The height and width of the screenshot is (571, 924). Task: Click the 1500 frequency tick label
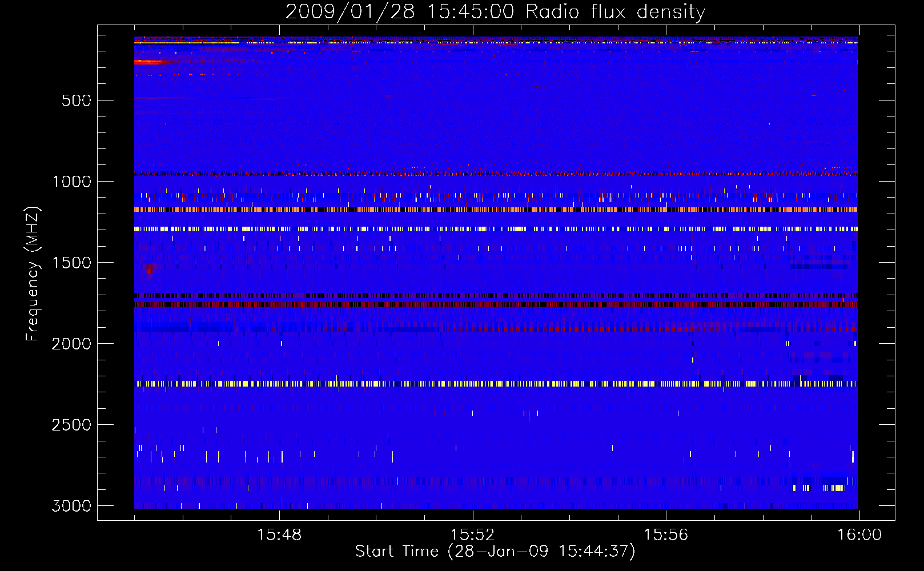click(71, 263)
